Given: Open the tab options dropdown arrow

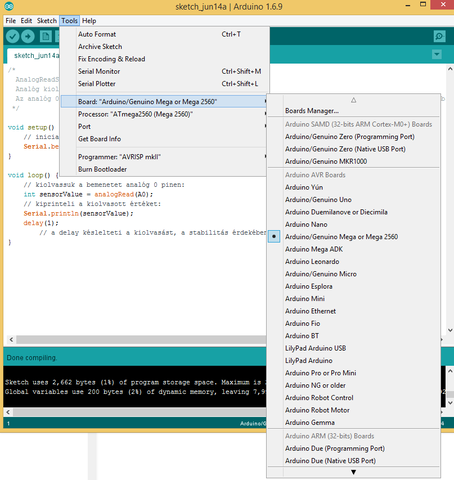Looking at the screenshot, I should click(x=437, y=54).
